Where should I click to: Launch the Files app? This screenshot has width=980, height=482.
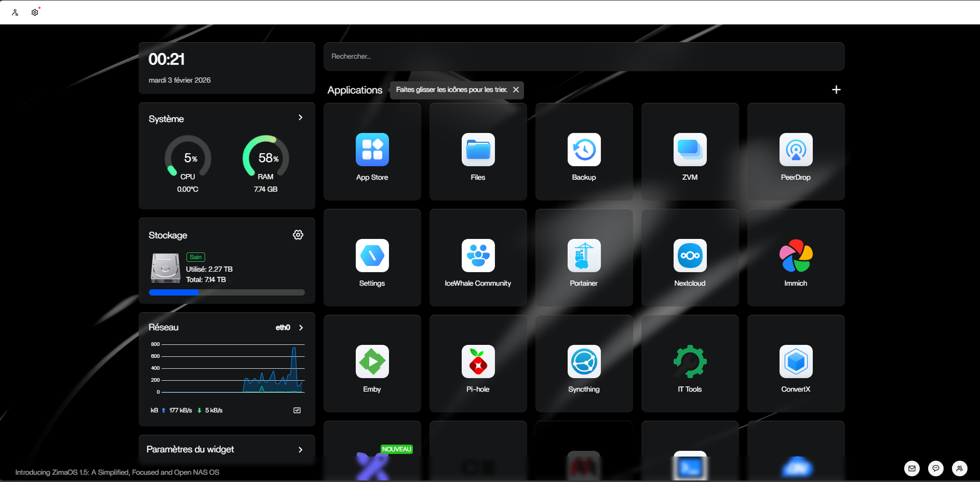tap(478, 150)
